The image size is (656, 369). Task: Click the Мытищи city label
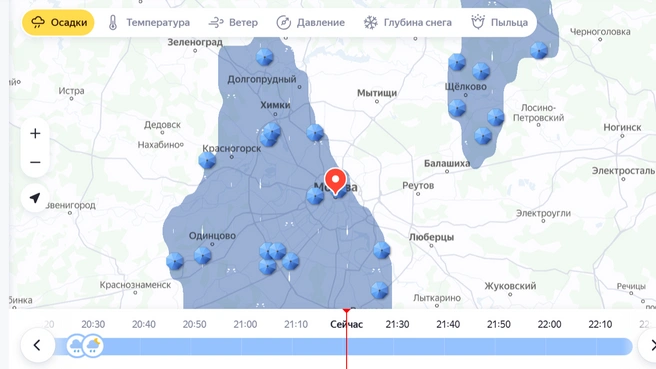tap(377, 93)
